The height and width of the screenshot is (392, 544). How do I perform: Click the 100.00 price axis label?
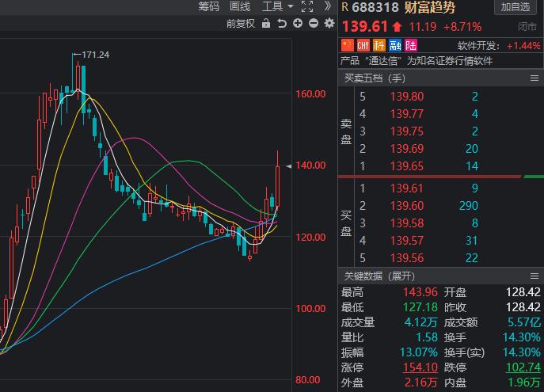(310, 308)
